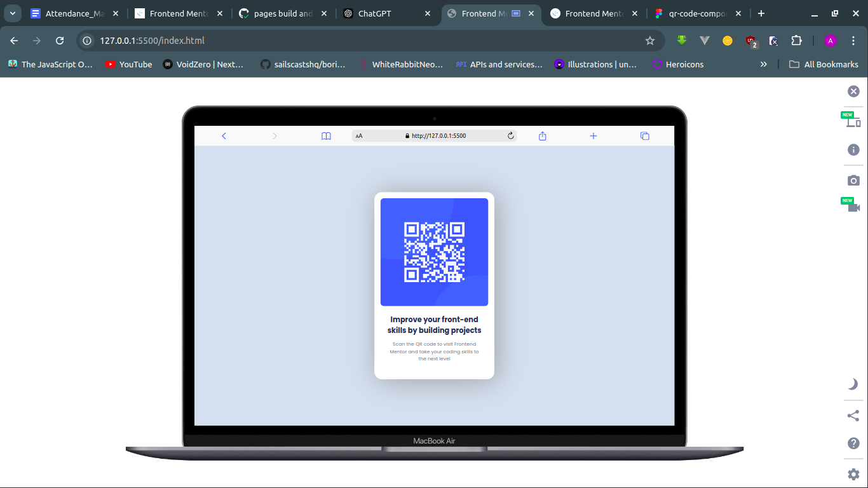Open settings gear in sidebar
Viewport: 868px width, 488px height.
(x=853, y=474)
